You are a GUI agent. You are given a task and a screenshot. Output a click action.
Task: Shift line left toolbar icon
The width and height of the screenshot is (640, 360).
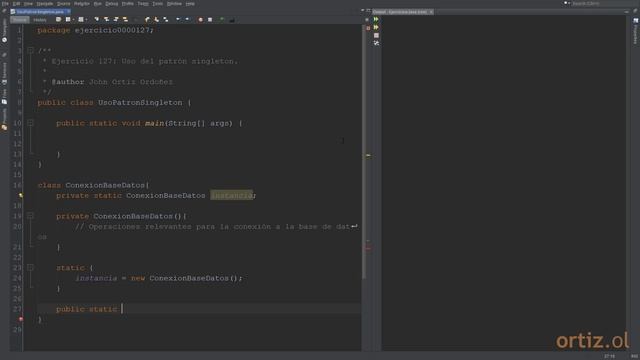pos(178,19)
